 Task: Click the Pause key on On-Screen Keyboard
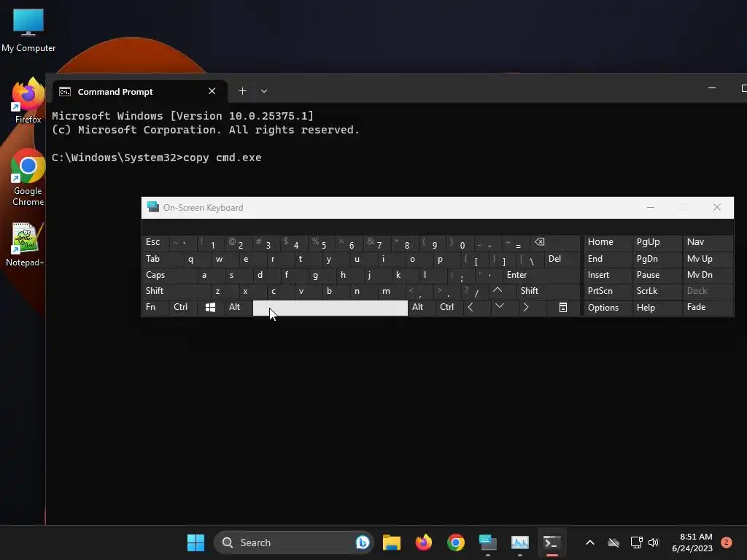click(657, 275)
